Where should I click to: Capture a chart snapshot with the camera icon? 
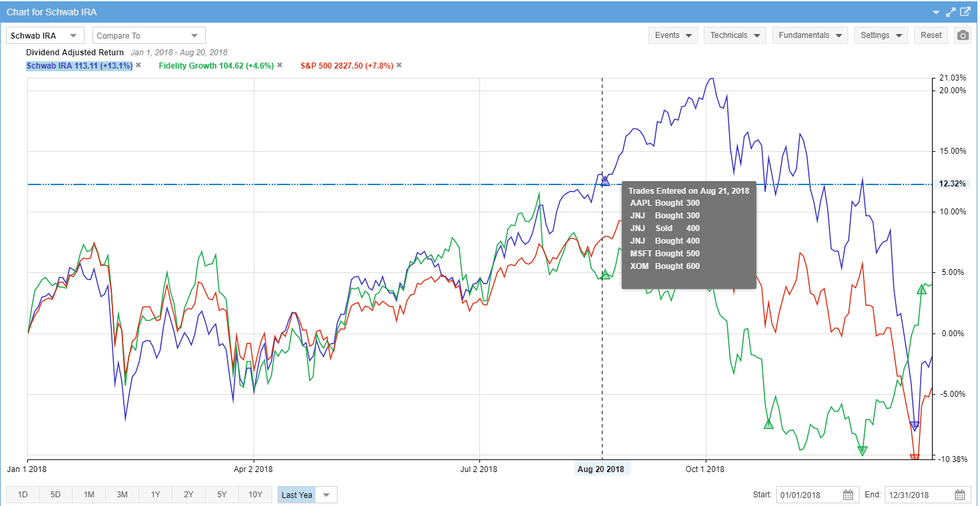[962, 35]
